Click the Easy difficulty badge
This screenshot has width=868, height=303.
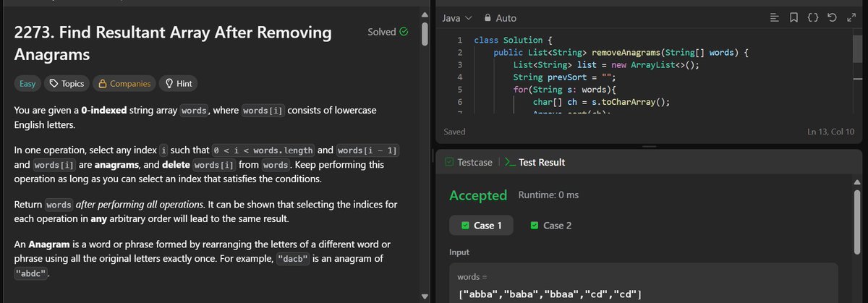click(27, 83)
